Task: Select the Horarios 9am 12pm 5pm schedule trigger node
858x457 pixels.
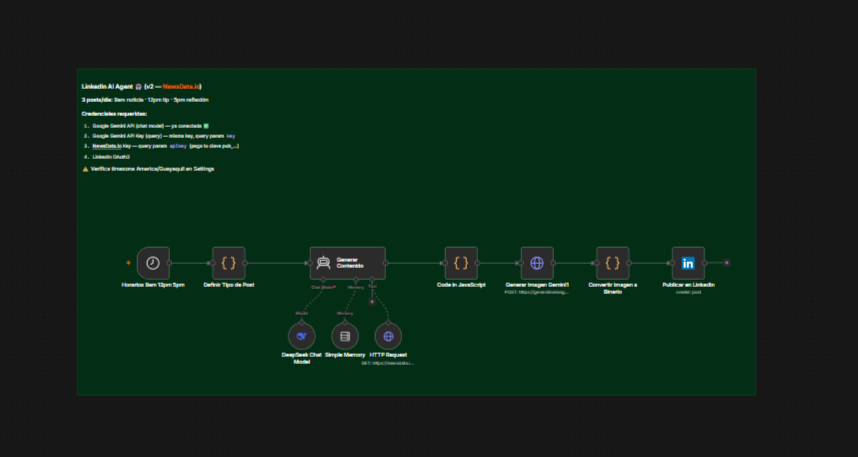Action: coord(153,263)
